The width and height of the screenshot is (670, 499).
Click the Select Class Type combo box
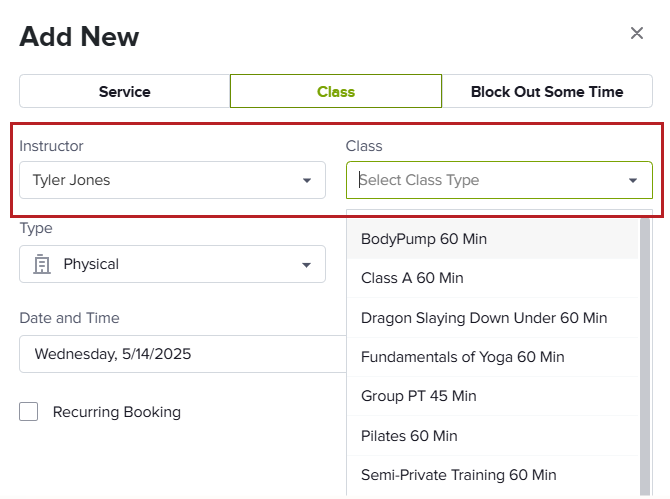coord(499,180)
